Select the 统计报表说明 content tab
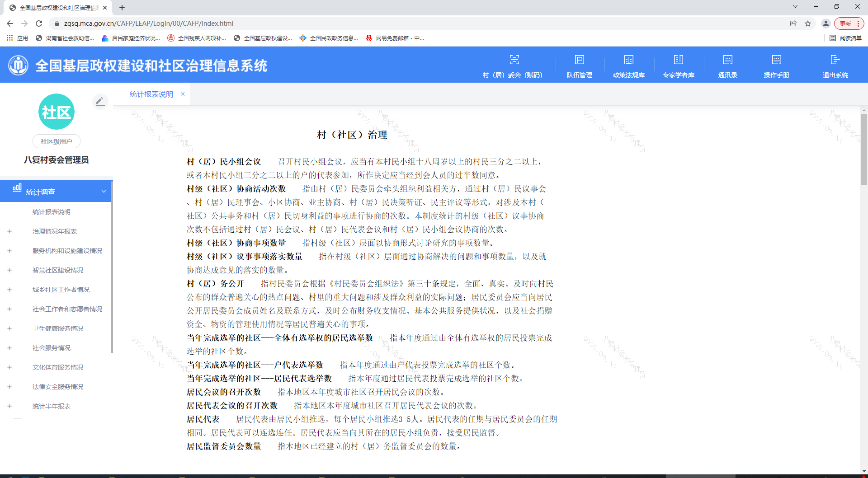Screen dimensions: 868x478 click(x=151, y=94)
